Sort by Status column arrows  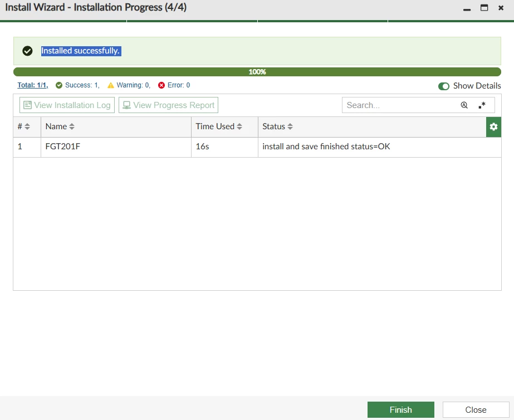[290, 126]
